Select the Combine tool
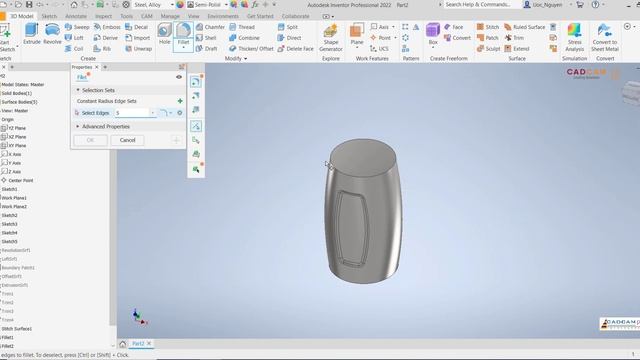 (244, 38)
